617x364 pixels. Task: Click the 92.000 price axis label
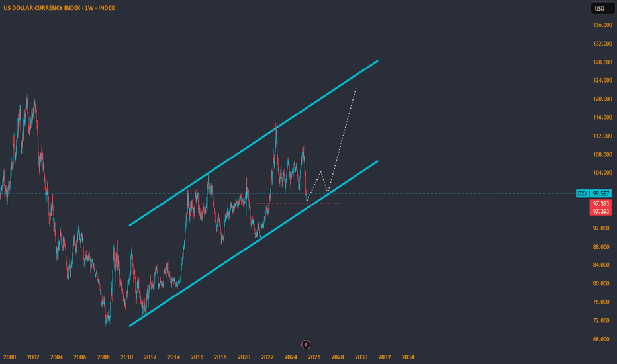click(602, 228)
